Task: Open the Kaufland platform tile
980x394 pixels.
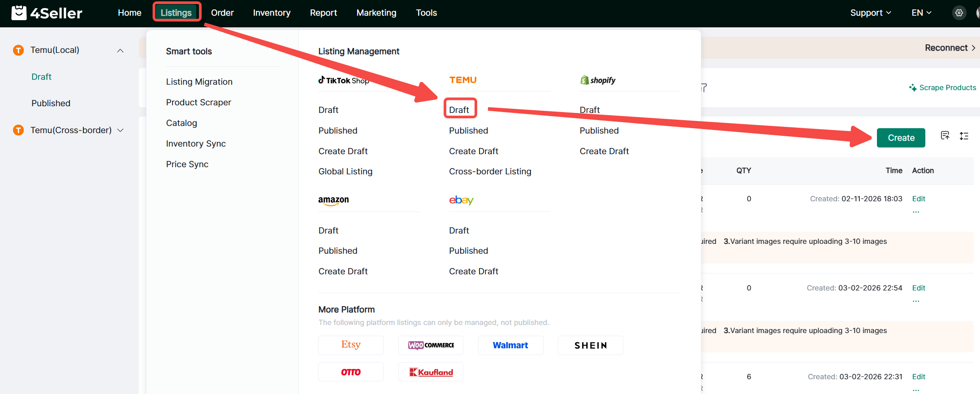Action: click(x=431, y=372)
